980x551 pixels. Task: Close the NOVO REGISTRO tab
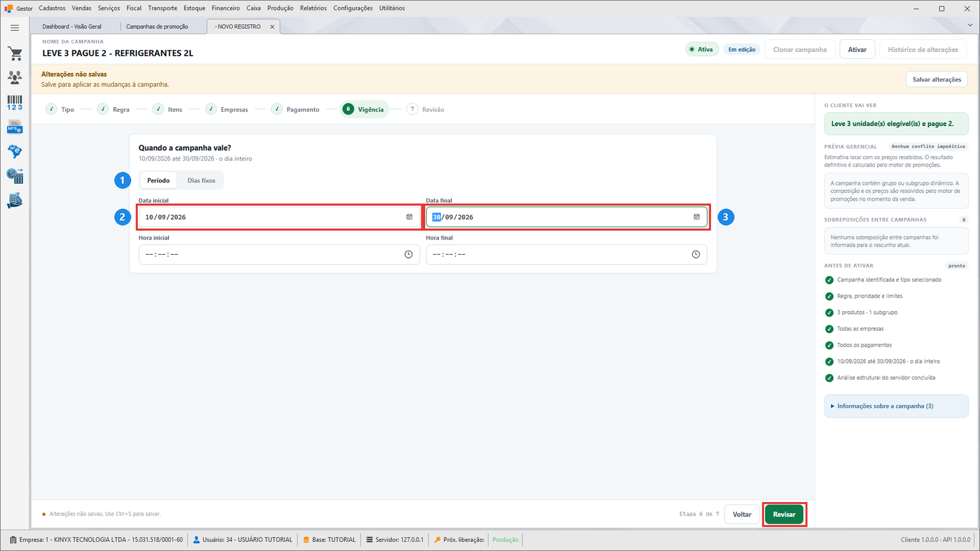coord(273,27)
